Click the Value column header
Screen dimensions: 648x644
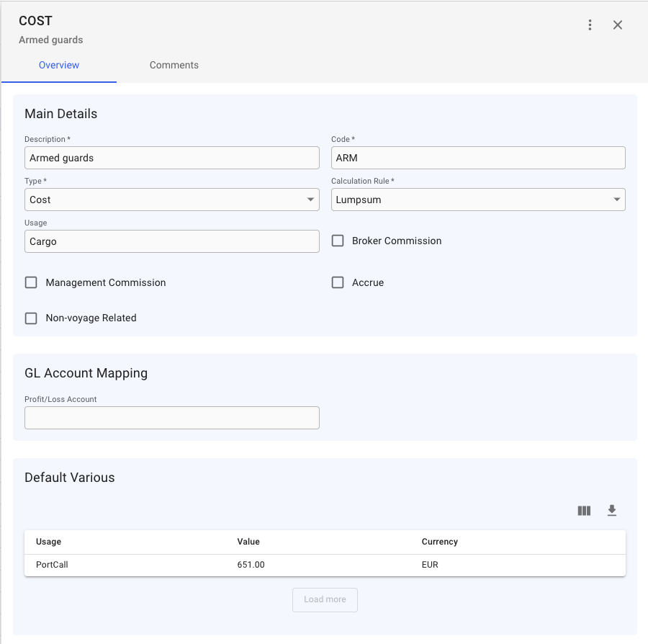click(x=248, y=542)
